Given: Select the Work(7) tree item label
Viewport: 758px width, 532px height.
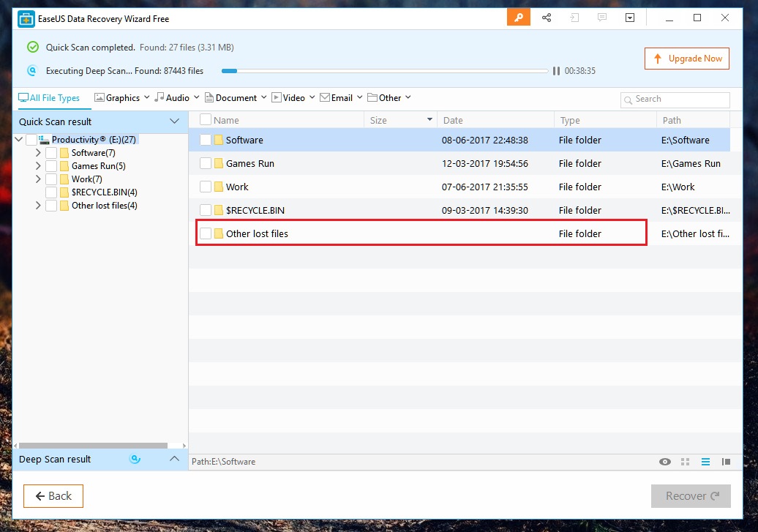Looking at the screenshot, I should point(87,179).
